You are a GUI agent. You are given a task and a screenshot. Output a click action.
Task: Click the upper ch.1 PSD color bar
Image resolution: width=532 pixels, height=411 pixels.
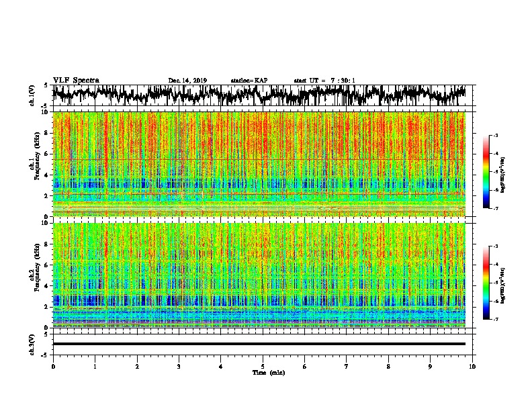(x=486, y=172)
